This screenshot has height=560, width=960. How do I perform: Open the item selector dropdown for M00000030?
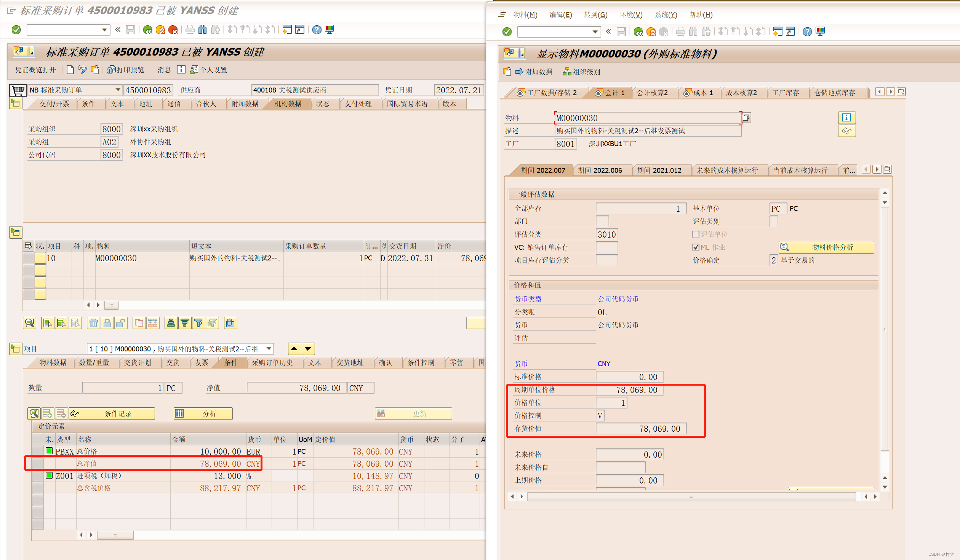coord(269,349)
